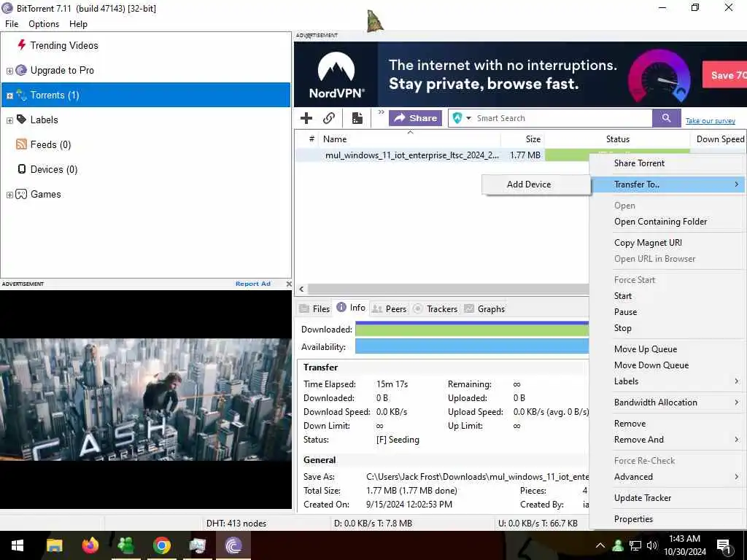Switch to the Peers tab

(390, 308)
